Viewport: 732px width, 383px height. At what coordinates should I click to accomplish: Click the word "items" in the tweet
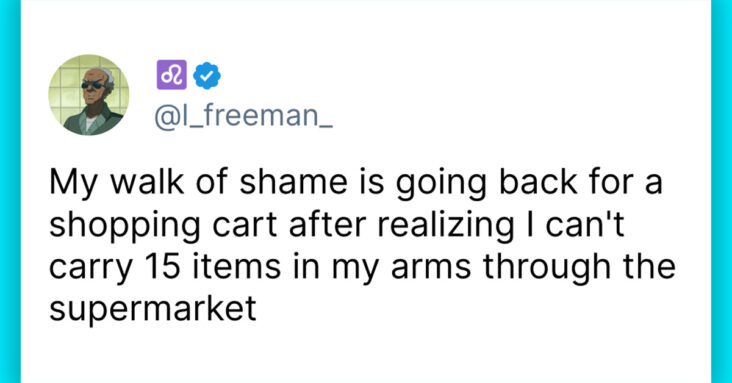pyautogui.click(x=236, y=266)
